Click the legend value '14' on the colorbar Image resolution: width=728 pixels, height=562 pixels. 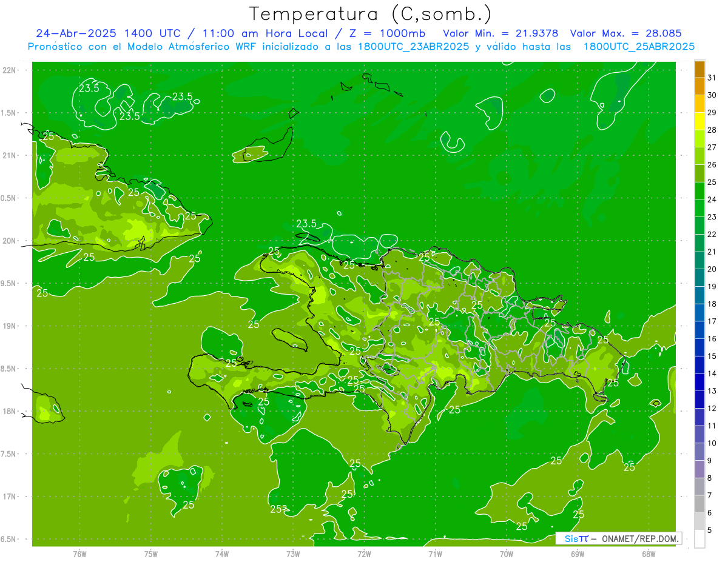(712, 373)
